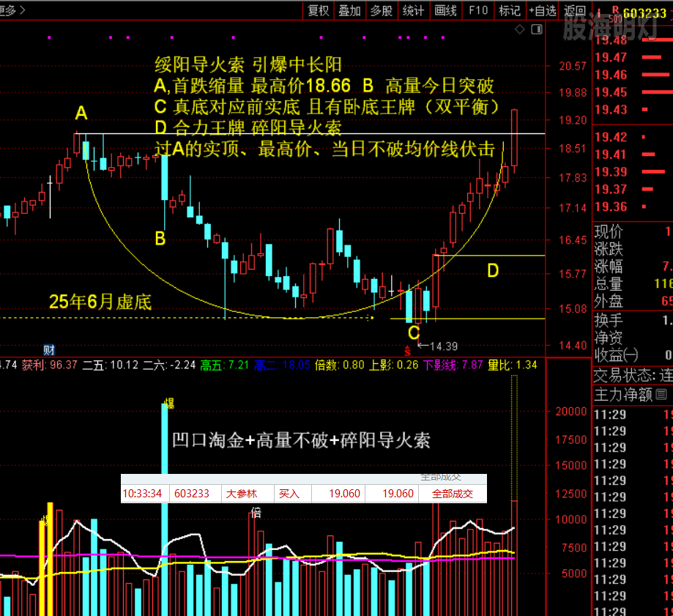Open the 复权 adjustment menu
Image resolution: width=673 pixels, height=616 pixels.
(x=319, y=10)
